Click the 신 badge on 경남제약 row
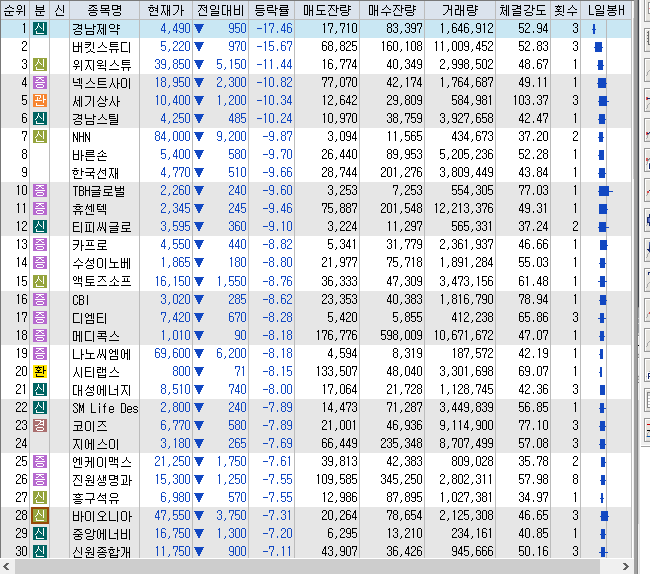Viewport: 650px width, 574px height. (x=40, y=29)
